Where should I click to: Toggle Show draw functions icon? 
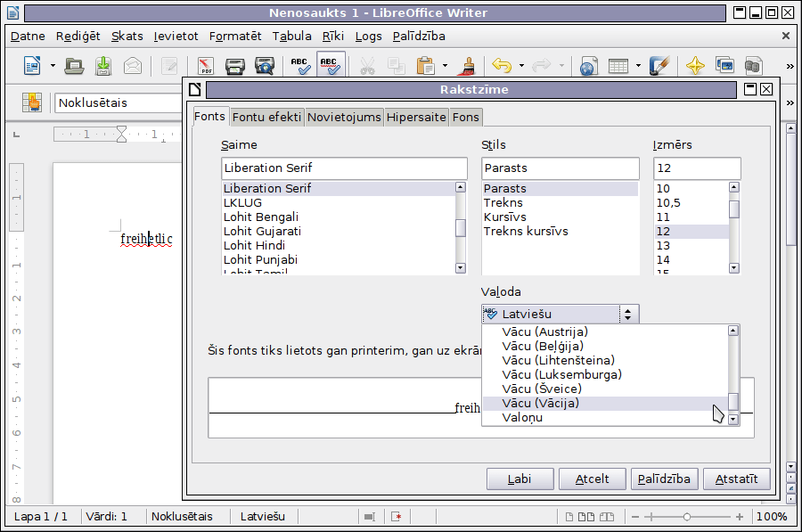659,65
